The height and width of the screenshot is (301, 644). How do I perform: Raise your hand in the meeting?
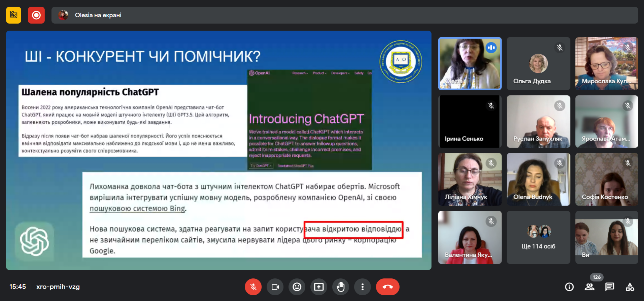(x=341, y=287)
